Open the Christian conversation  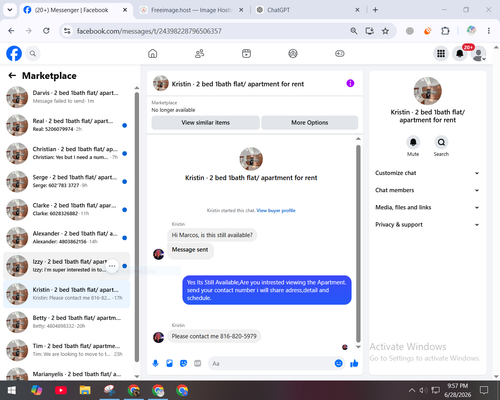[67, 153]
